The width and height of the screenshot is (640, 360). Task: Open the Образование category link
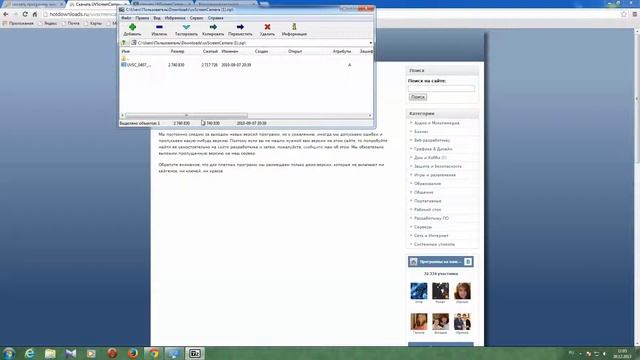coord(427,184)
